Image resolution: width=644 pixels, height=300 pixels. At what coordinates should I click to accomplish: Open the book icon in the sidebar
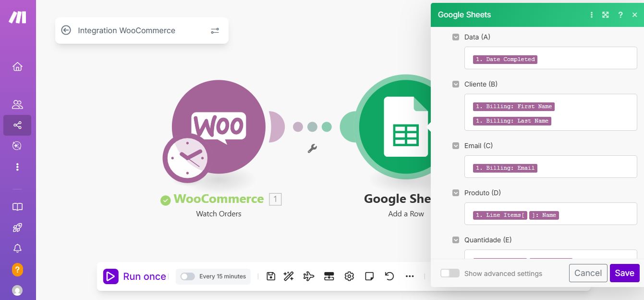tap(17, 207)
